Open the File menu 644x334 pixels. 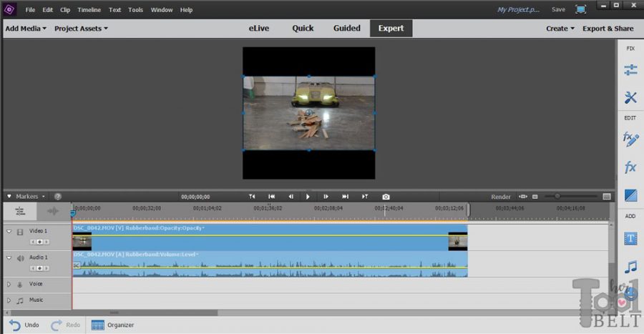pyautogui.click(x=30, y=10)
